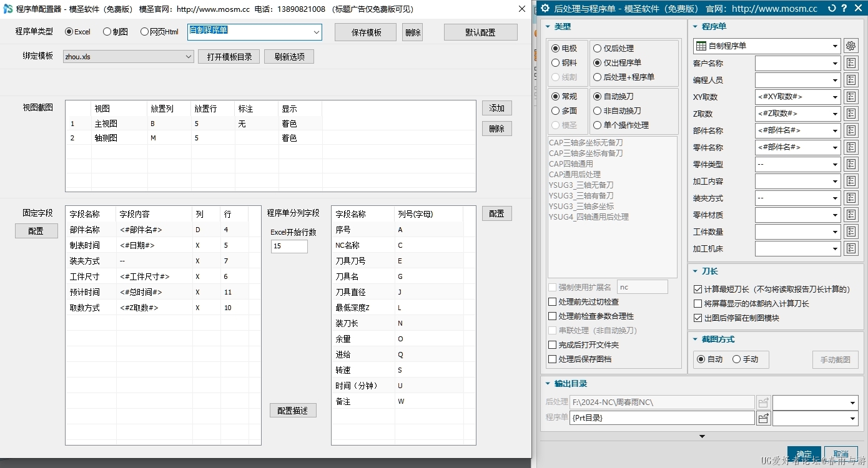Select 手动 screenshot mode

click(745, 359)
